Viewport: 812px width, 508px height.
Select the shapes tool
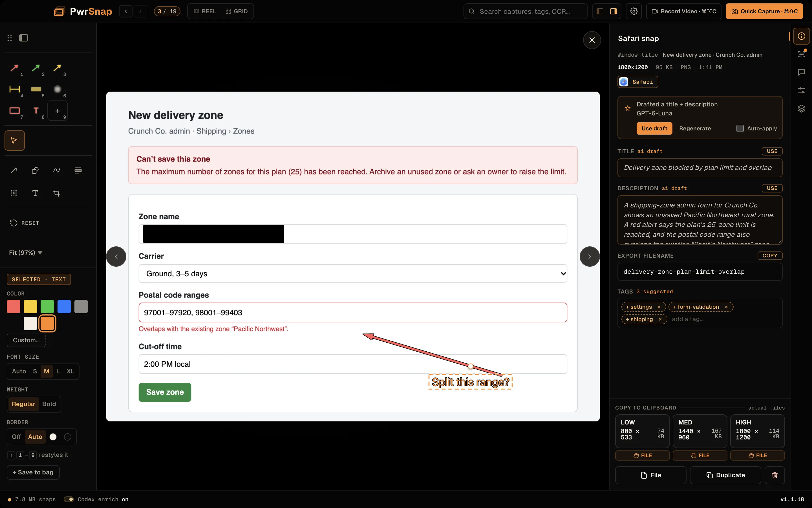point(35,170)
